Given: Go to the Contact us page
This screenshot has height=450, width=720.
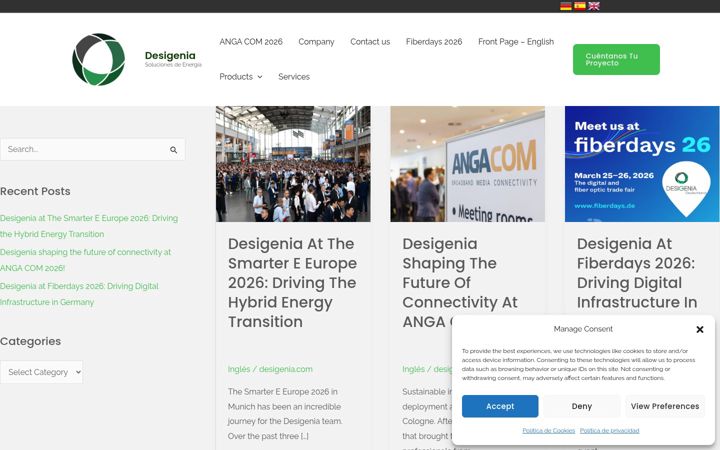Looking at the screenshot, I should [x=370, y=42].
